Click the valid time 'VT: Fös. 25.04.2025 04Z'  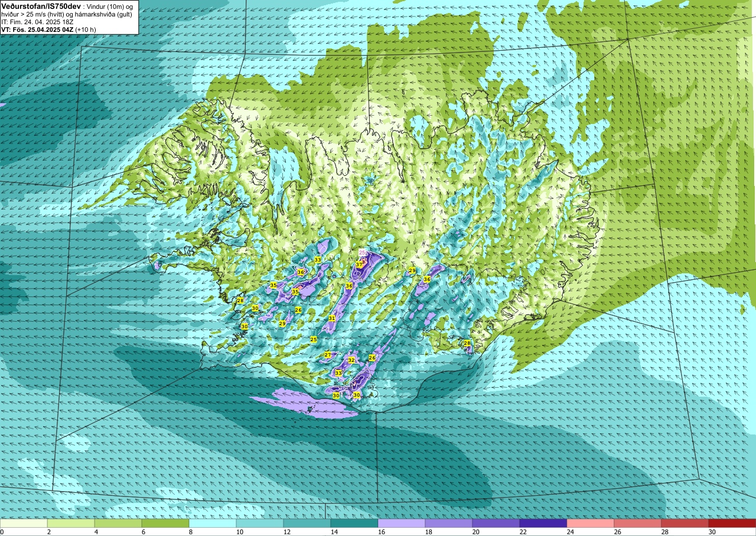coord(37,30)
